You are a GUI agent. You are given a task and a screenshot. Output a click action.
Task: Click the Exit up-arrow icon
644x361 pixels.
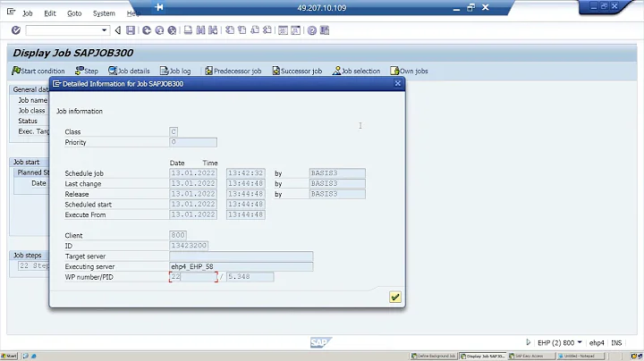coord(159,30)
